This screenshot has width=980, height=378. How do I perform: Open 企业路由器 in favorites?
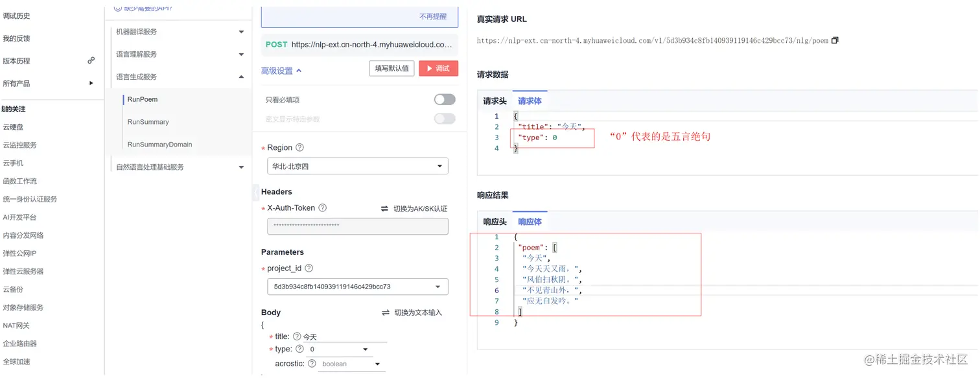pyautogui.click(x=19, y=344)
